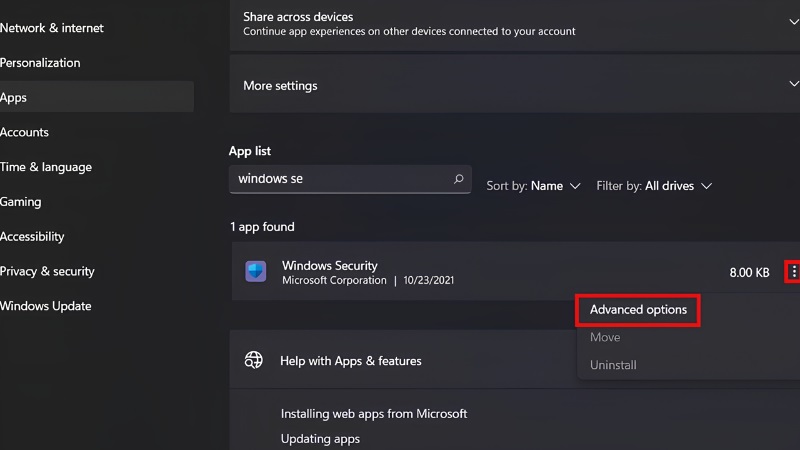Click the Windows Security shield icon
Image resolution: width=800 pixels, height=450 pixels.
click(256, 271)
